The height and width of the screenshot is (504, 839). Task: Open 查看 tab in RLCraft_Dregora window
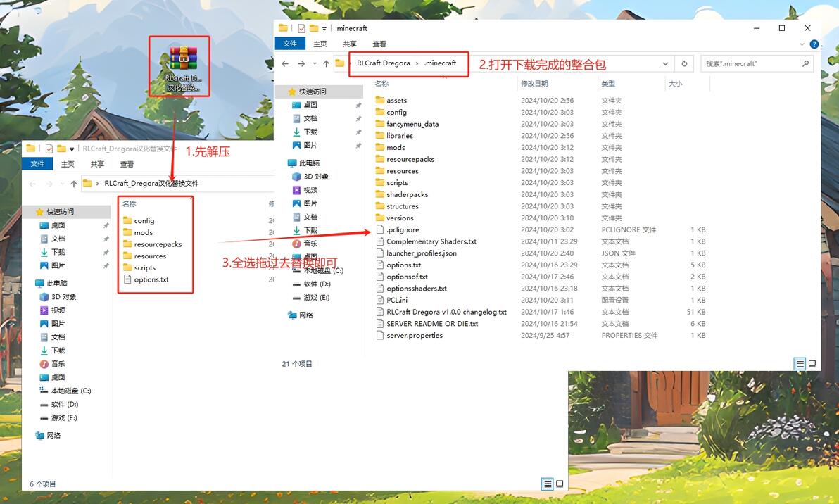(x=127, y=164)
